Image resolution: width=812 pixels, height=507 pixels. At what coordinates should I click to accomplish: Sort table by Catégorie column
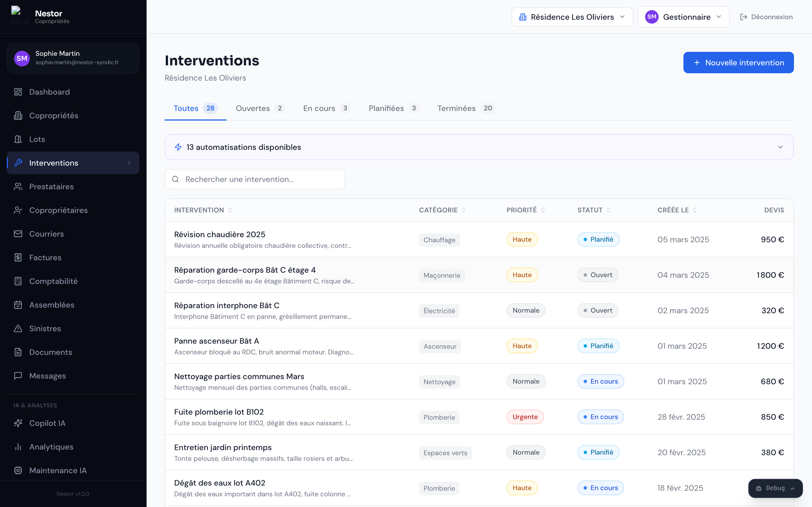[x=442, y=210]
